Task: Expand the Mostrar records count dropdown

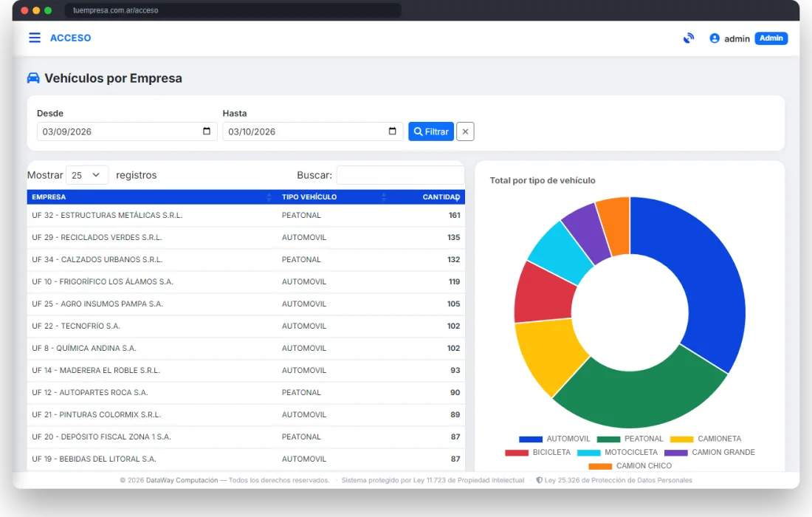Action: [87, 175]
